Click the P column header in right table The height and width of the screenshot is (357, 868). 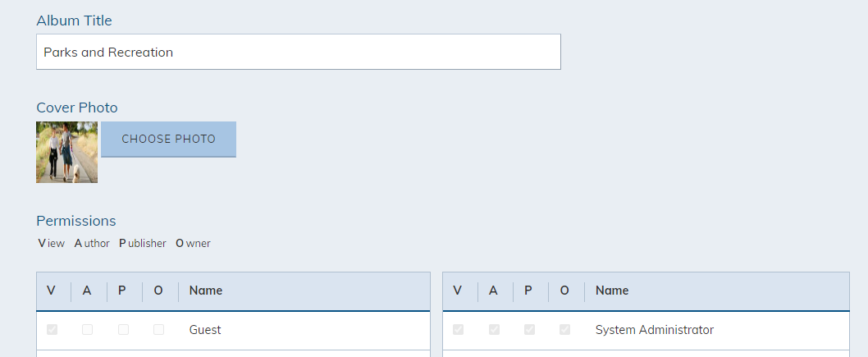tap(528, 291)
